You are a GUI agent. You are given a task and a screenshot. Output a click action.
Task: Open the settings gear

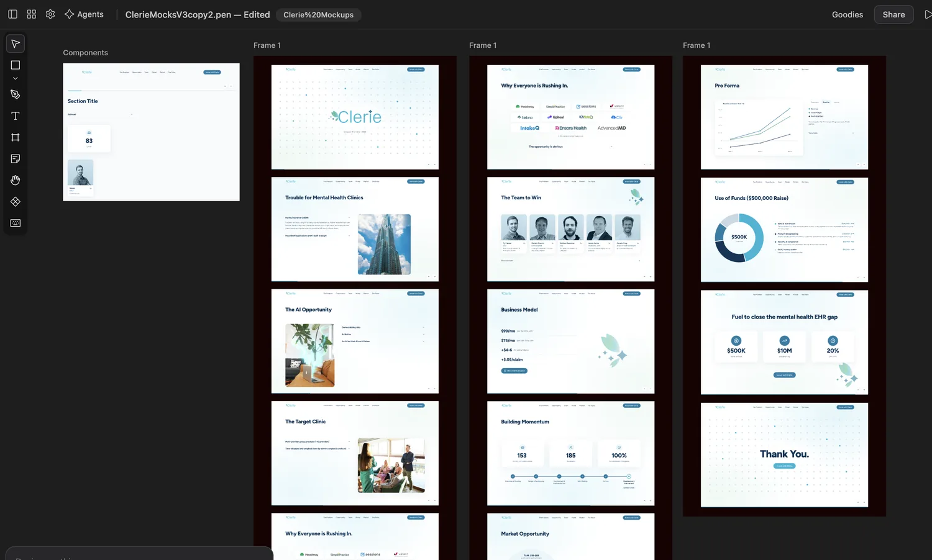[x=50, y=14]
